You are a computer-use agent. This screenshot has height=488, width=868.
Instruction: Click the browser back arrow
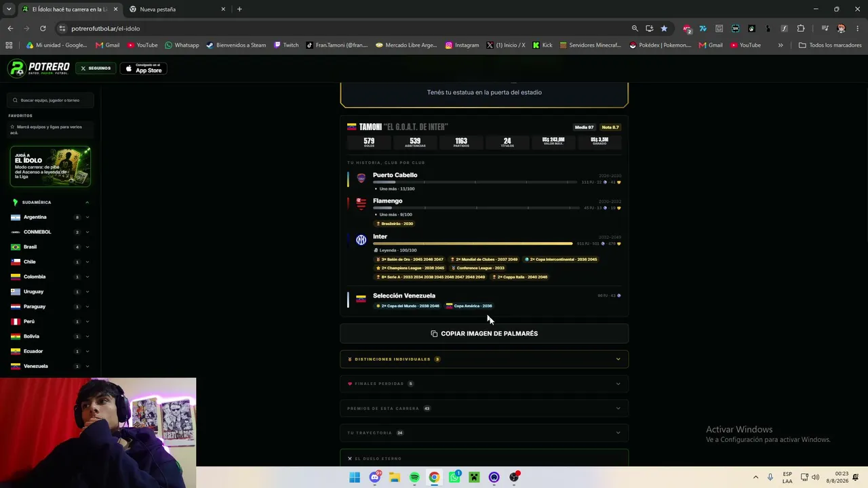10,28
